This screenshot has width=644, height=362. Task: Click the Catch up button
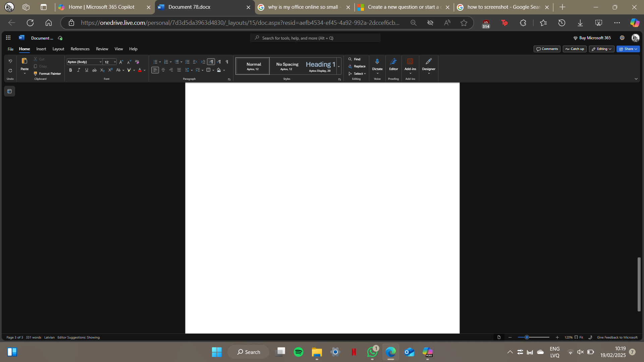575,49
